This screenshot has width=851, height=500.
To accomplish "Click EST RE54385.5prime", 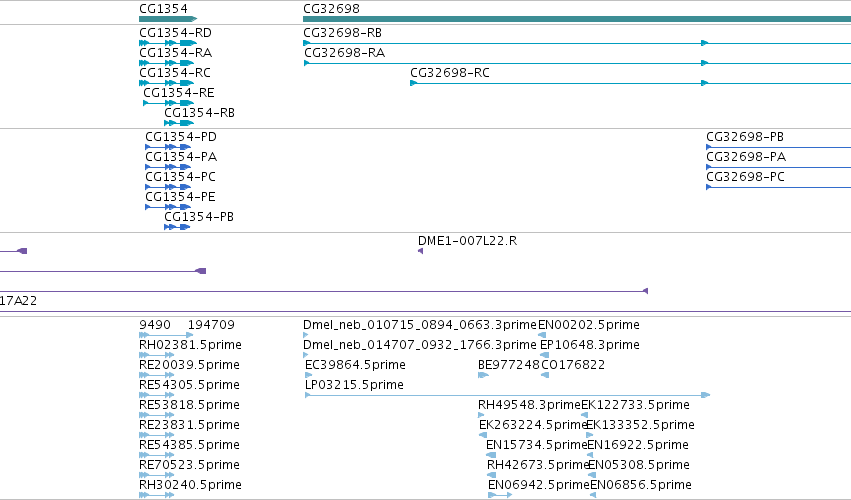I will click(x=189, y=445).
